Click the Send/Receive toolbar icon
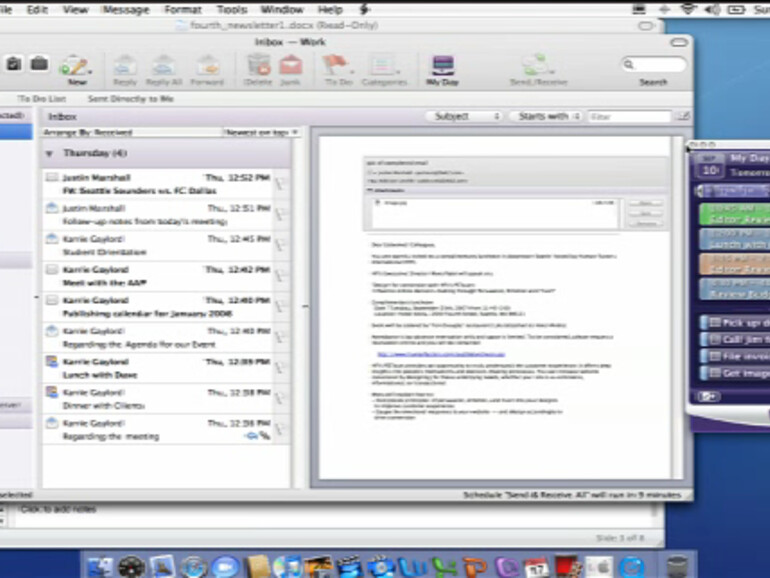 click(x=537, y=66)
